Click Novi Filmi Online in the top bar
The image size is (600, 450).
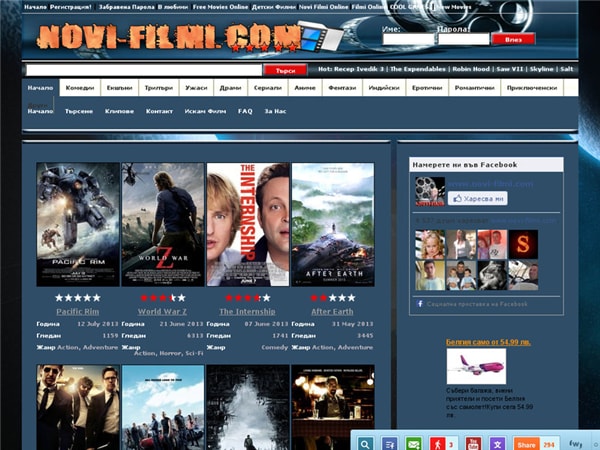click(324, 7)
